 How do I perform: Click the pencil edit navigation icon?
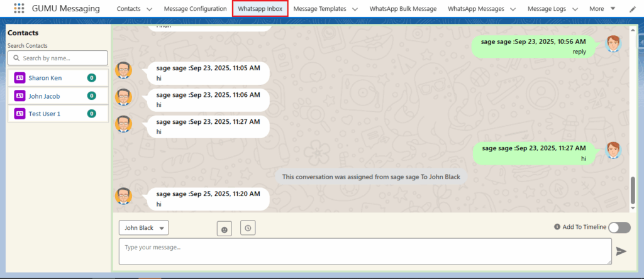pos(633,9)
